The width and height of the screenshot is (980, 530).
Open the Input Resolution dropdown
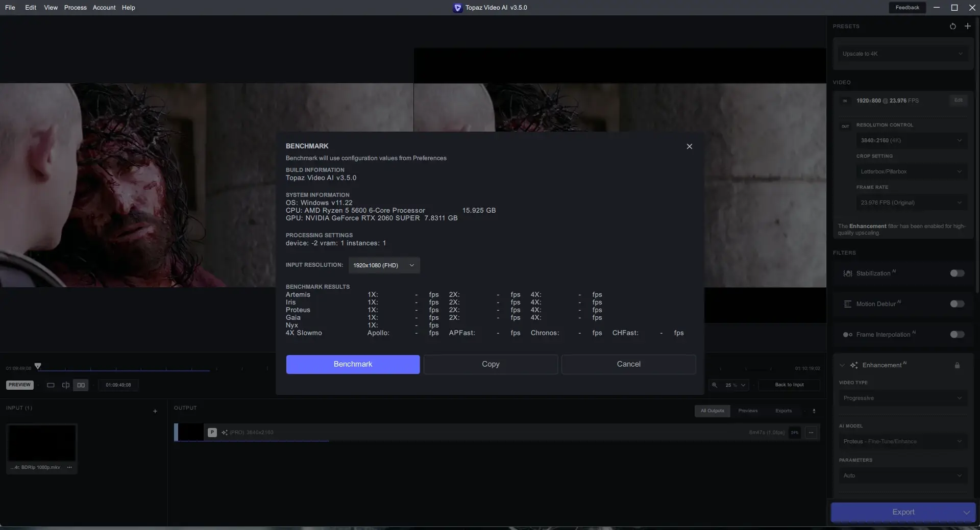pos(384,265)
